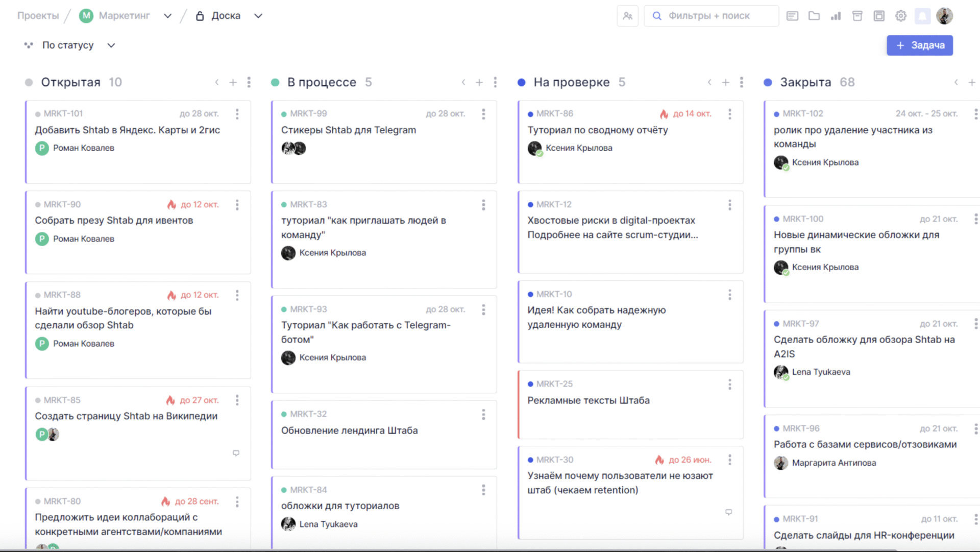Open task Туториал по сводному отчёту
This screenshot has height=552, width=980.
[598, 130]
